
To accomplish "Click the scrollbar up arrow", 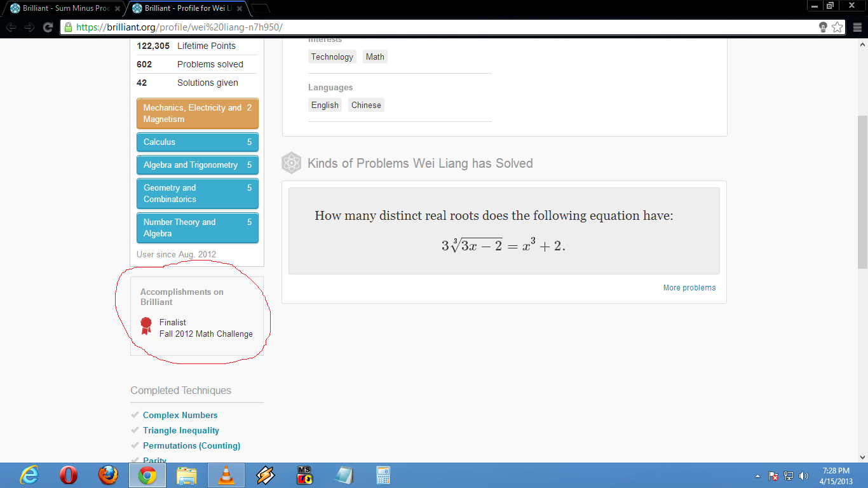I will tap(862, 44).
